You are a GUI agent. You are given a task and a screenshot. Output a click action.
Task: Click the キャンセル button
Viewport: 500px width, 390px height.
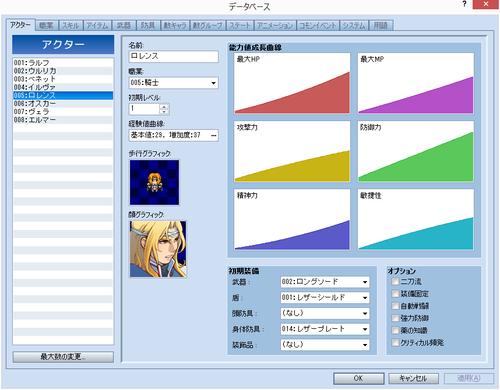click(413, 378)
